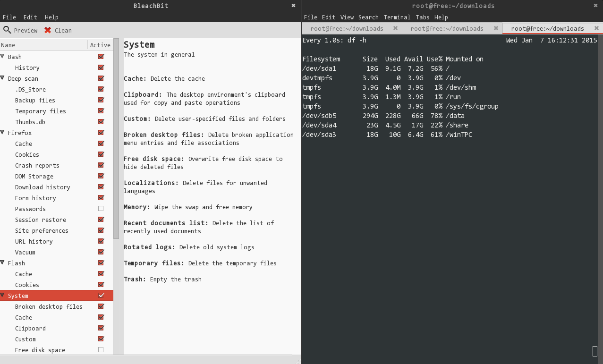Collapse the Flash group
Image resolution: width=603 pixels, height=364 pixels.
pyautogui.click(x=3, y=263)
